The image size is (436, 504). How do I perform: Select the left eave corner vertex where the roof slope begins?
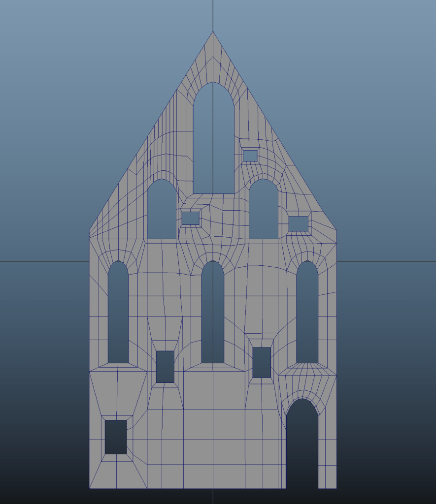89,230
